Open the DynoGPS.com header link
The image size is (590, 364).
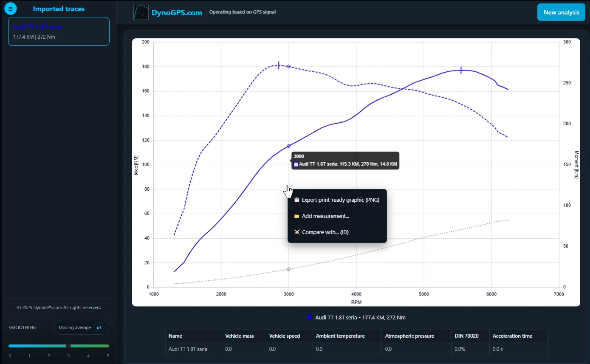tap(177, 13)
